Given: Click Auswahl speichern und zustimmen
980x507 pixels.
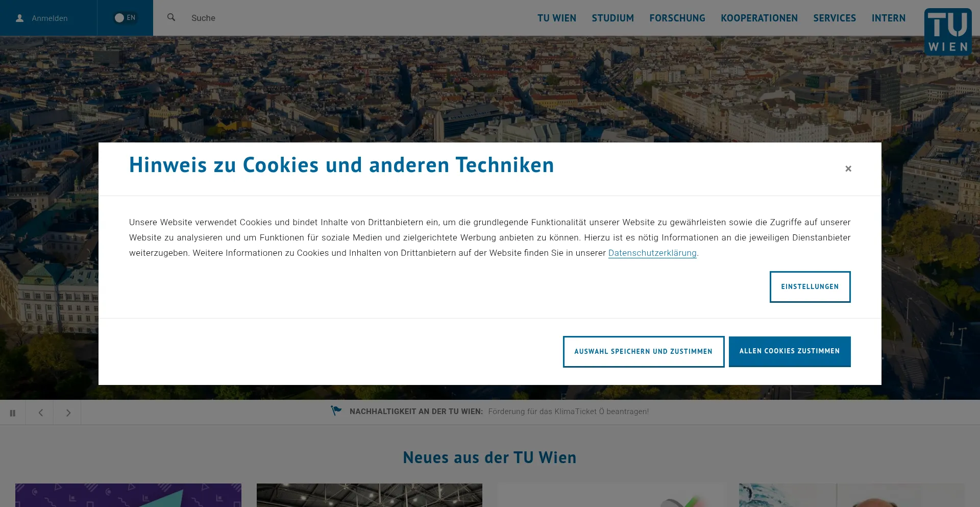Looking at the screenshot, I should (644, 352).
